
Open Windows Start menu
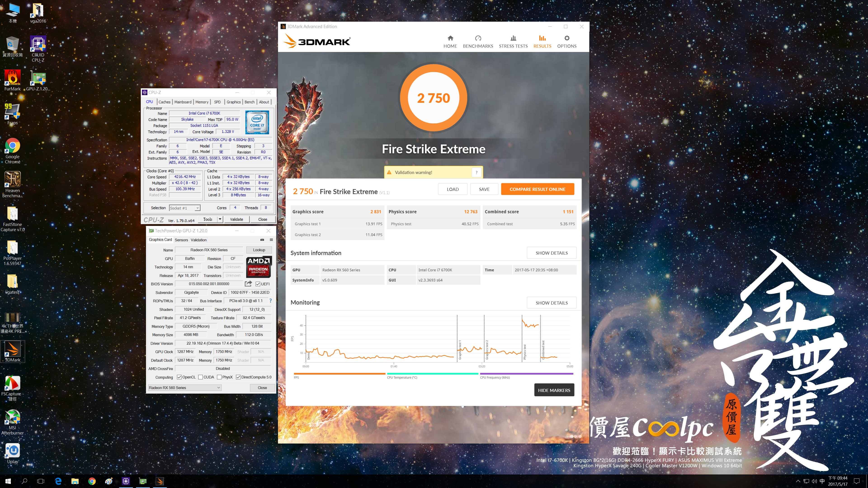point(8,481)
